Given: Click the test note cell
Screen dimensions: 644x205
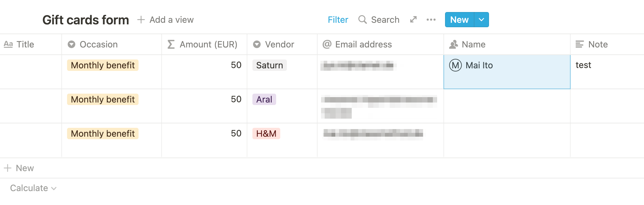Looking at the screenshot, I should 607,72.
